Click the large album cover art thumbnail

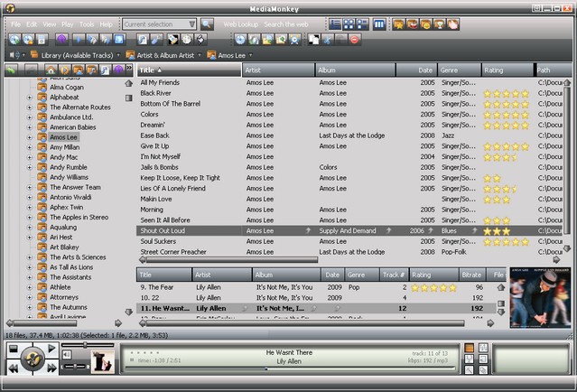[540, 297]
